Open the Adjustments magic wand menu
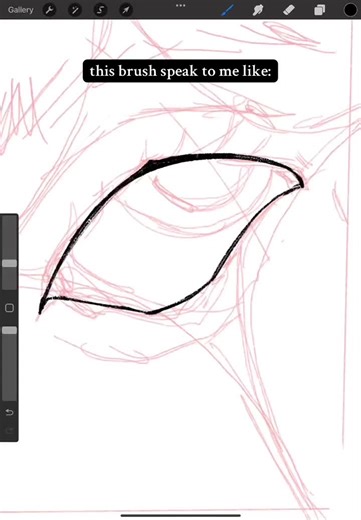 pos(75,10)
